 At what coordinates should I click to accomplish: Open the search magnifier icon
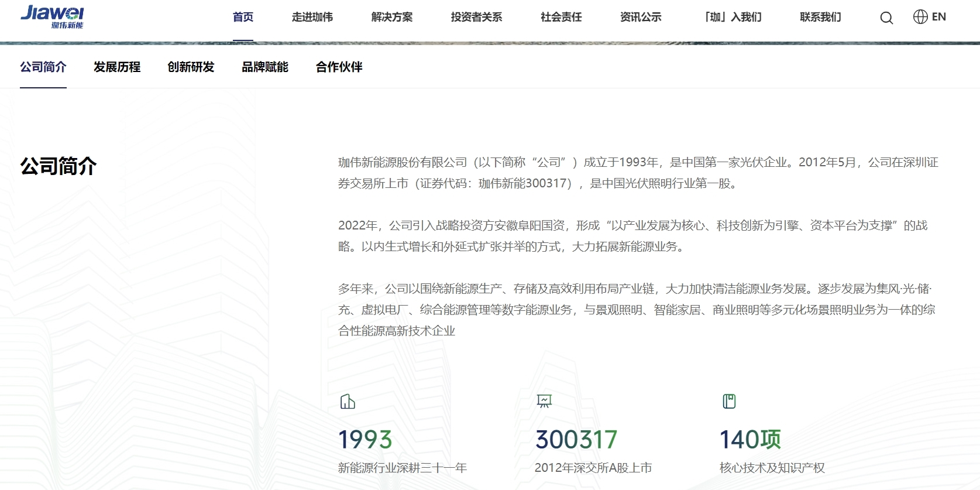point(886,18)
